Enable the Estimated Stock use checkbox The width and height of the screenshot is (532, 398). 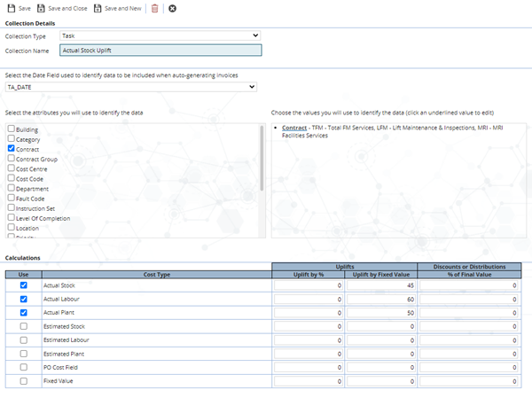(x=23, y=326)
